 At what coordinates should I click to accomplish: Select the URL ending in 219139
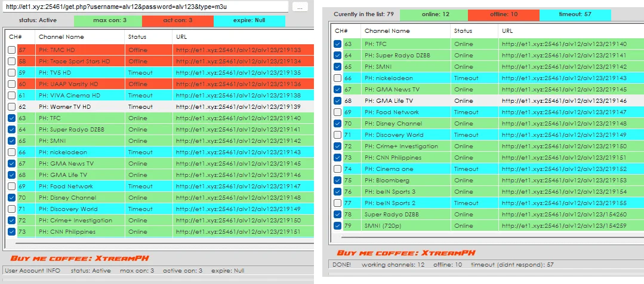[x=239, y=106]
